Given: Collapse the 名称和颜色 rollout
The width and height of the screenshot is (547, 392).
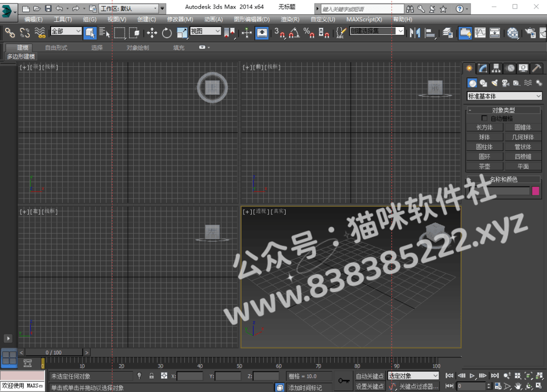Looking at the screenshot, I should (470, 179).
